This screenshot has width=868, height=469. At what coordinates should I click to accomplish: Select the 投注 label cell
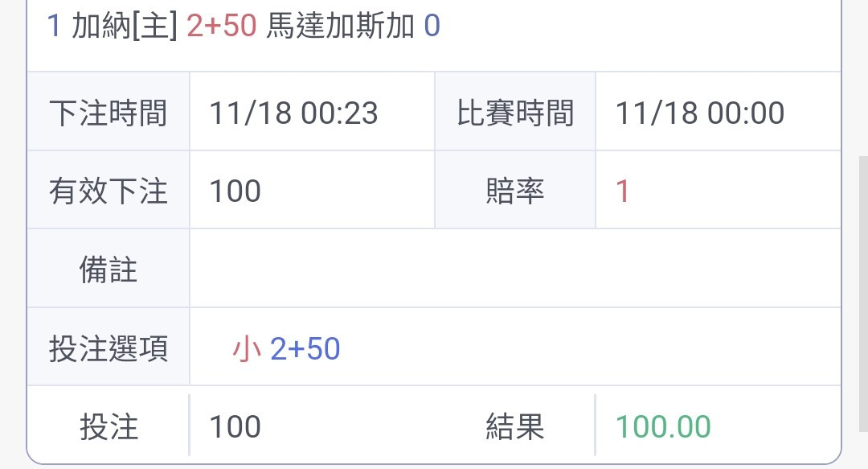tap(108, 426)
